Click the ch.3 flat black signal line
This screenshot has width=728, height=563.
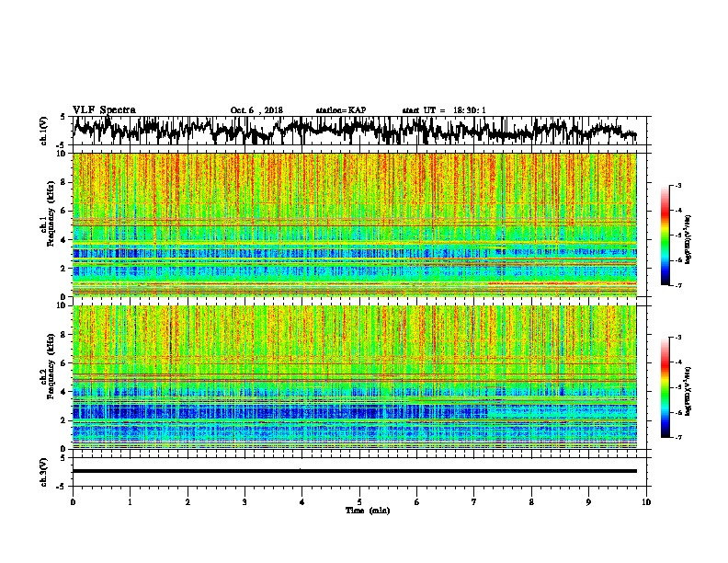tap(355, 471)
